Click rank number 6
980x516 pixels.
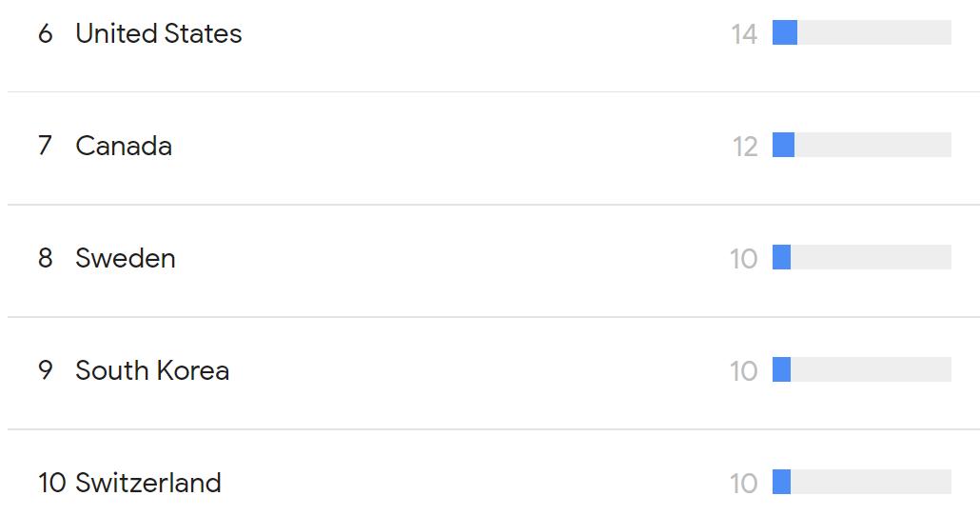tap(45, 33)
